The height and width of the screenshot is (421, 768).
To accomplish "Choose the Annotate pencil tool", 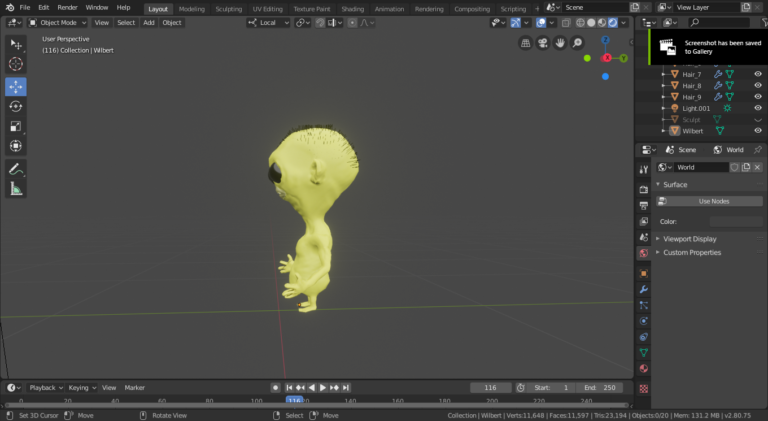I will click(16, 168).
